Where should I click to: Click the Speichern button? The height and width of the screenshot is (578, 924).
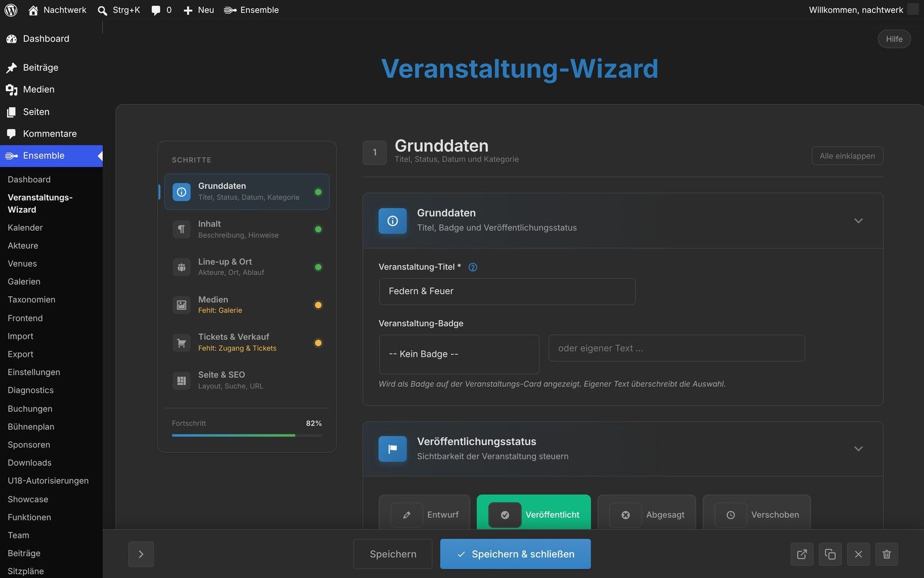(393, 554)
